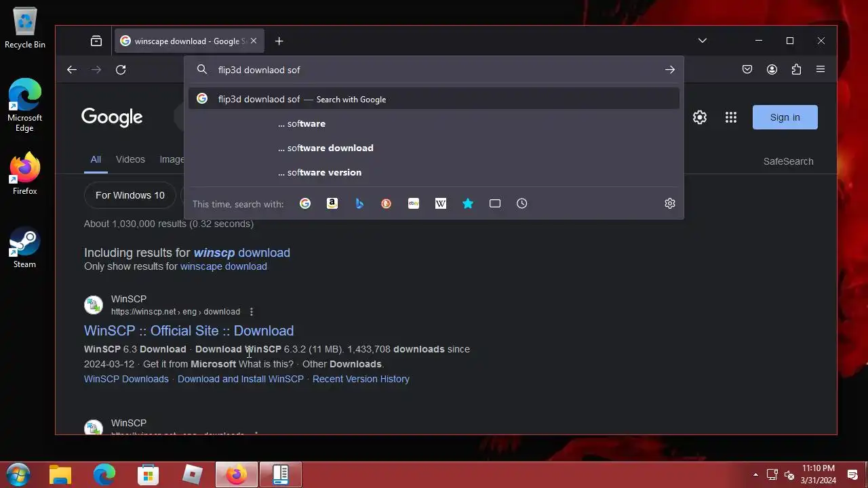Open the Pocket save icon in the toolbar
868x488 pixels.
click(x=747, y=70)
